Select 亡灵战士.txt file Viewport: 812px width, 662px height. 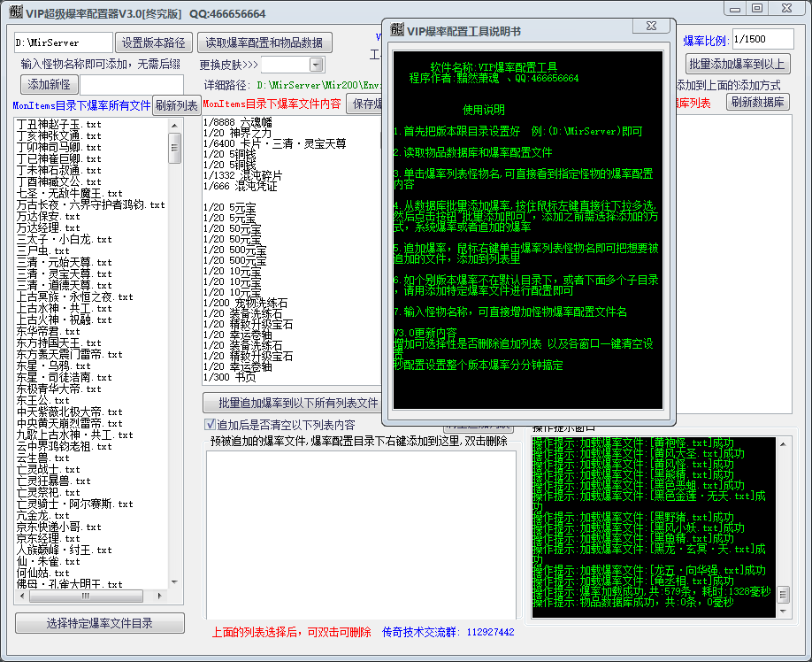coord(48,469)
